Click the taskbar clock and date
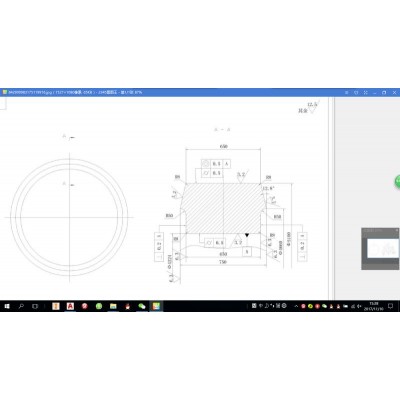The image size is (400, 400). pos(374,306)
